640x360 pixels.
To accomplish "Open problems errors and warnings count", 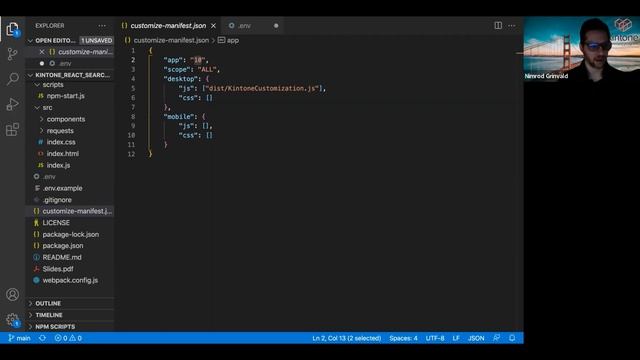I will tap(68, 338).
